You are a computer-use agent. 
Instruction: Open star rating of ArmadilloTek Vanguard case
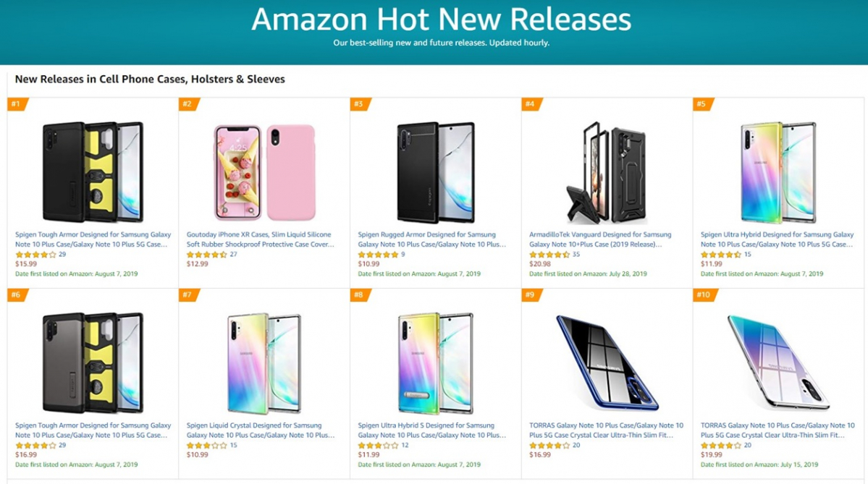click(549, 255)
